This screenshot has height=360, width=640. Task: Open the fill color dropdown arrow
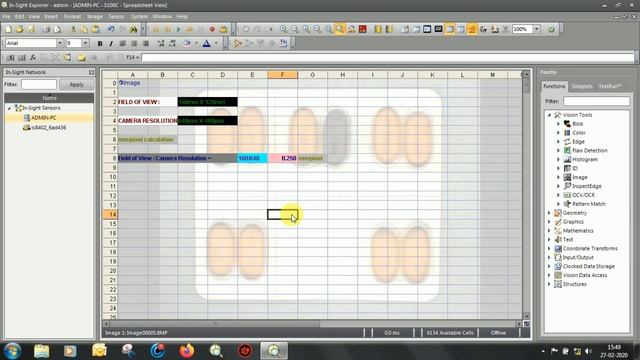click(x=196, y=43)
